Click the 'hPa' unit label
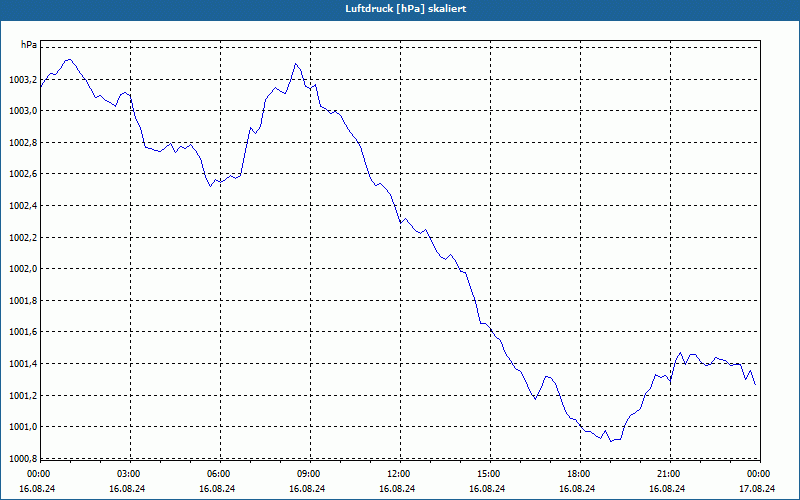The height and width of the screenshot is (500, 800). (29, 45)
